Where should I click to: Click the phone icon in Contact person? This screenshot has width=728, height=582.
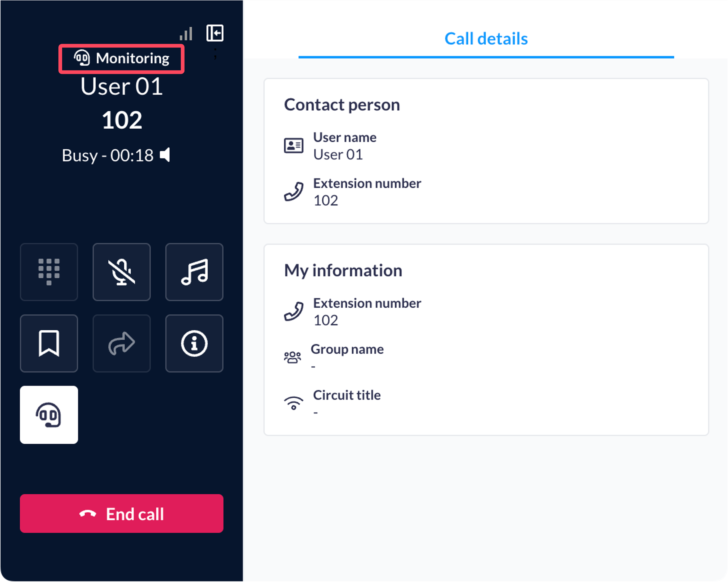(293, 192)
